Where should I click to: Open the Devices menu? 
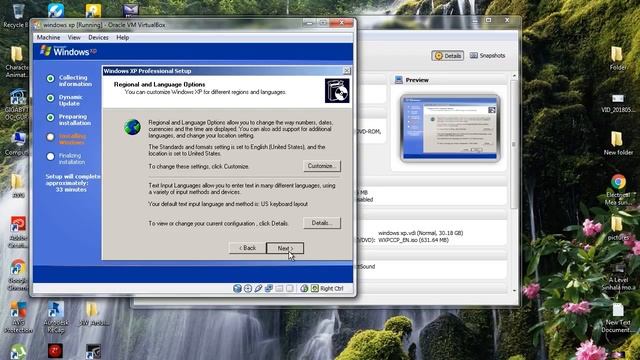(98, 38)
